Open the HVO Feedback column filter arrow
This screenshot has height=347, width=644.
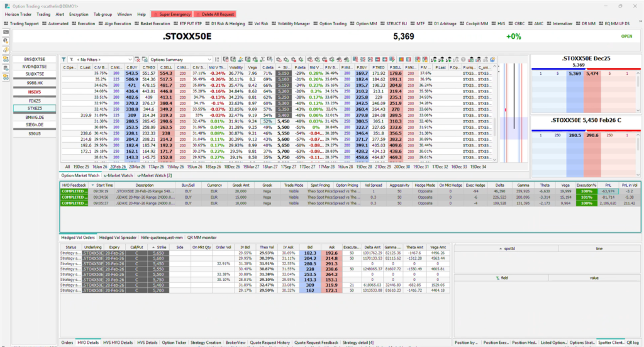[93, 185]
